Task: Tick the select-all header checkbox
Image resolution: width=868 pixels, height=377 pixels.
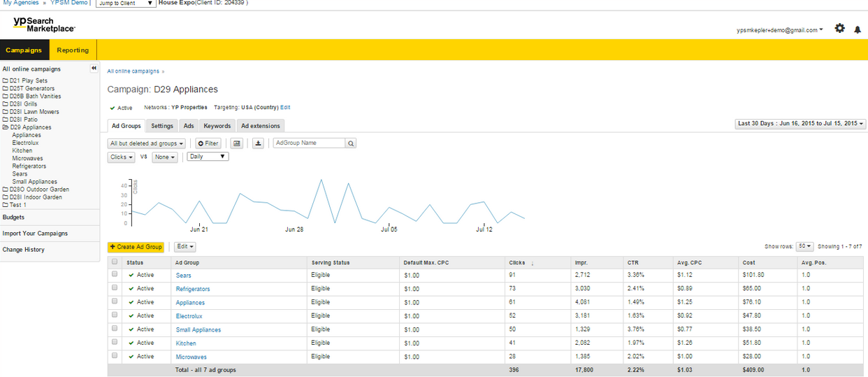Action: point(115,262)
